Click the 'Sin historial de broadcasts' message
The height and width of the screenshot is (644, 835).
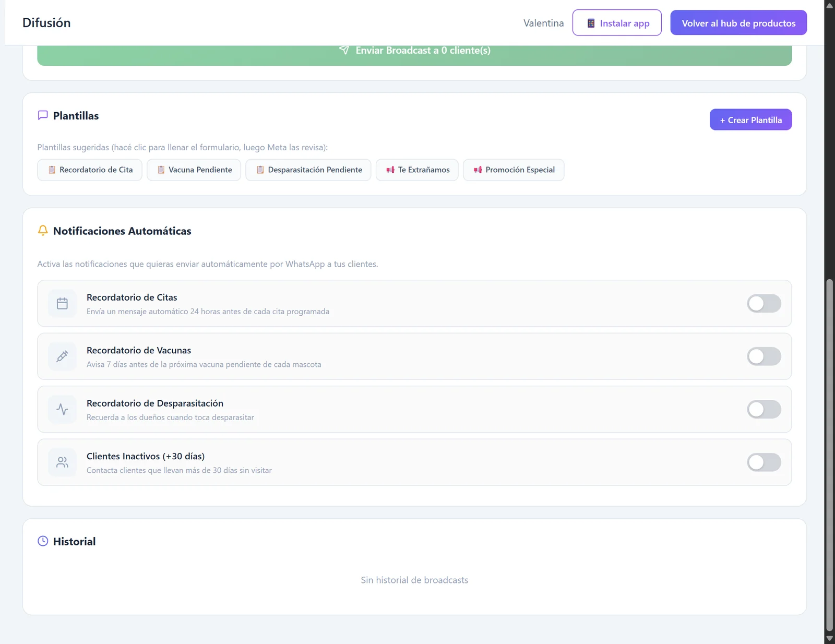point(414,580)
